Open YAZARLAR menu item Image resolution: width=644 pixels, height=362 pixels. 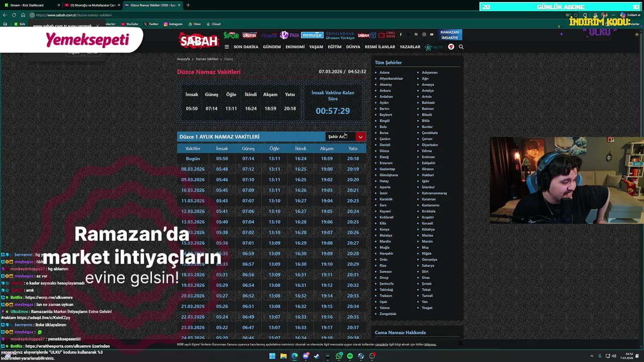410,47
